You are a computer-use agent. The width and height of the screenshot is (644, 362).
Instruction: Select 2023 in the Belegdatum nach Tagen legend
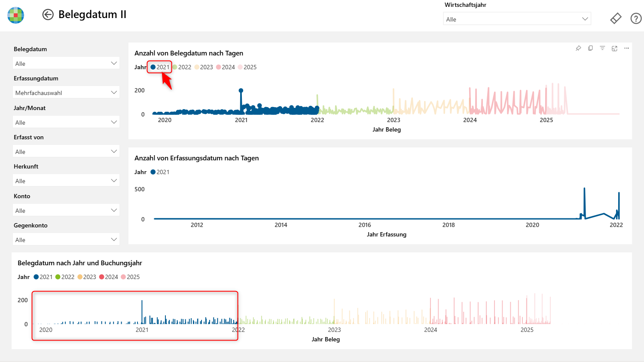[x=204, y=67]
